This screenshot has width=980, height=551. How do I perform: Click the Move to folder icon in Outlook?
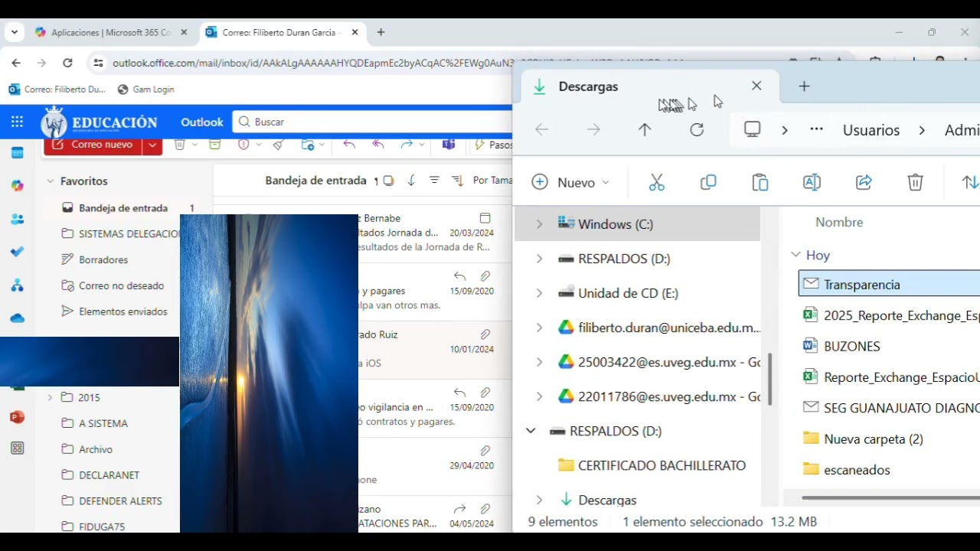tap(308, 145)
